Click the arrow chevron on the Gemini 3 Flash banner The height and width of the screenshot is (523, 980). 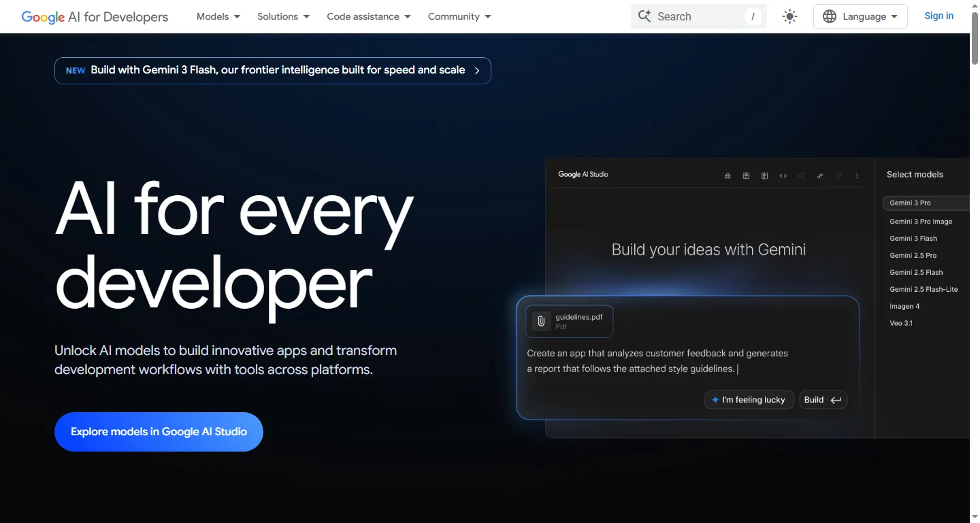tap(477, 71)
